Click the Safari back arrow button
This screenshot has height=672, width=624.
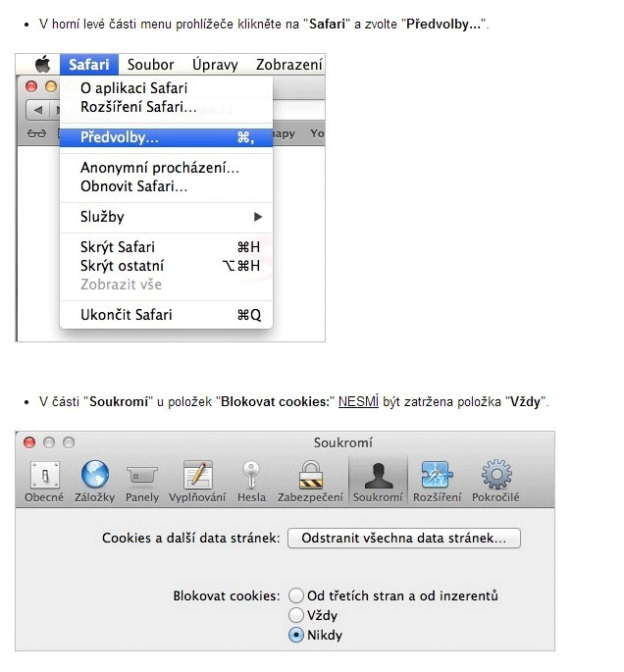coord(37,110)
